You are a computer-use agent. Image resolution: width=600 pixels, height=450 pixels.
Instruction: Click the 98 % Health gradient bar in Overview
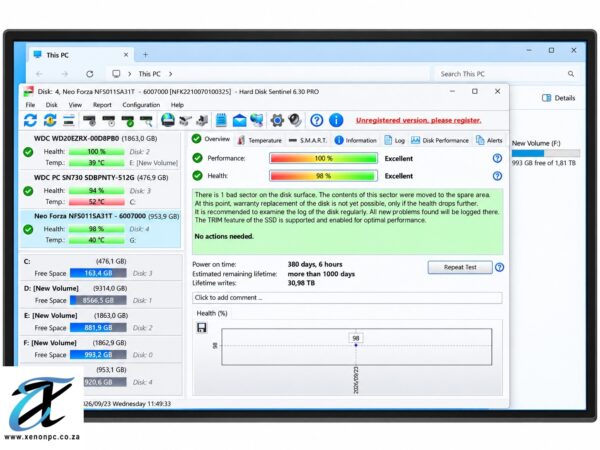[323, 176]
